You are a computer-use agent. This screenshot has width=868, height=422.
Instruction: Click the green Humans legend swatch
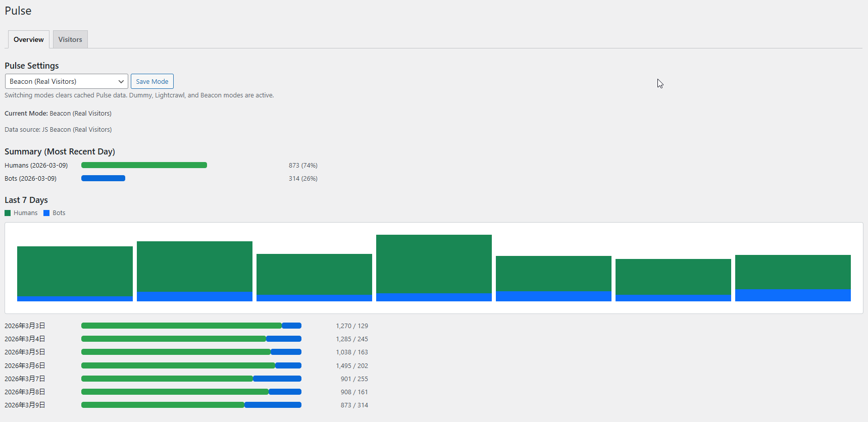8,213
